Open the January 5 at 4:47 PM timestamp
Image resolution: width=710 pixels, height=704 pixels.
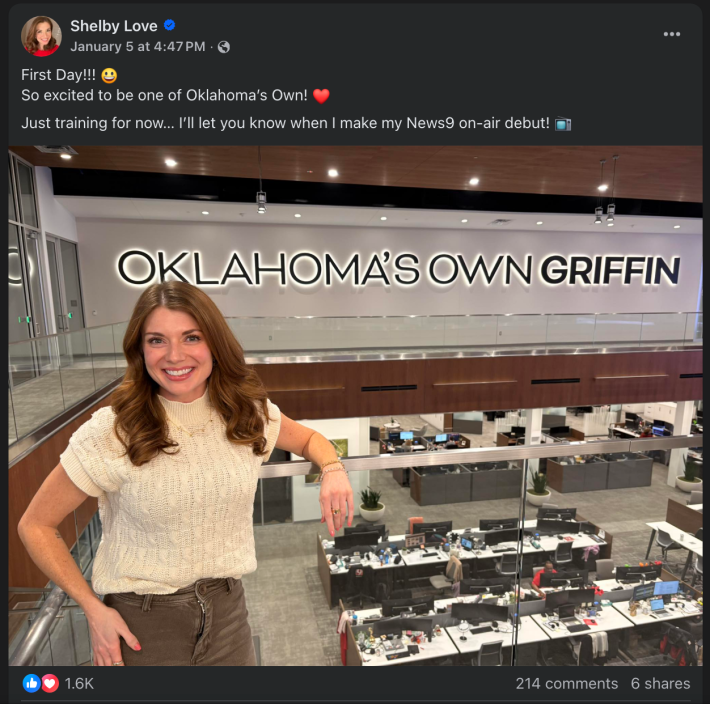click(x=138, y=47)
